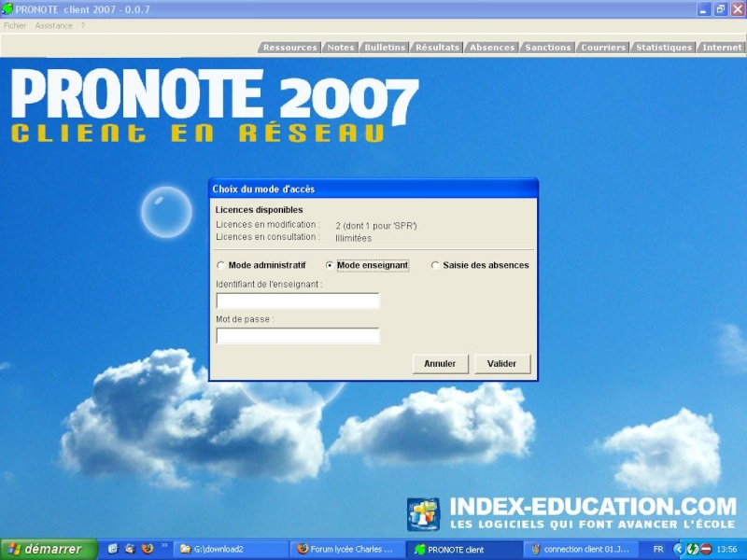The width and height of the screenshot is (747, 560).
Task: Open the Courriers tab
Action: tap(602, 48)
